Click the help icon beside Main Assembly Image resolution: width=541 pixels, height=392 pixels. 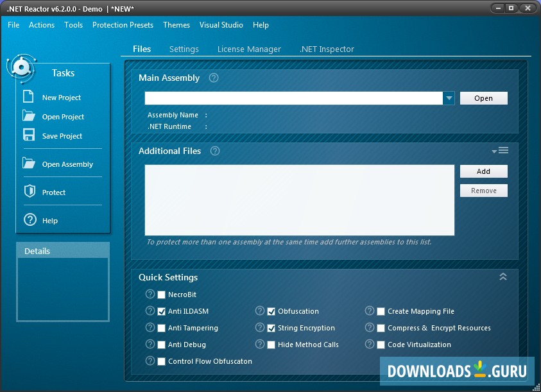[214, 78]
